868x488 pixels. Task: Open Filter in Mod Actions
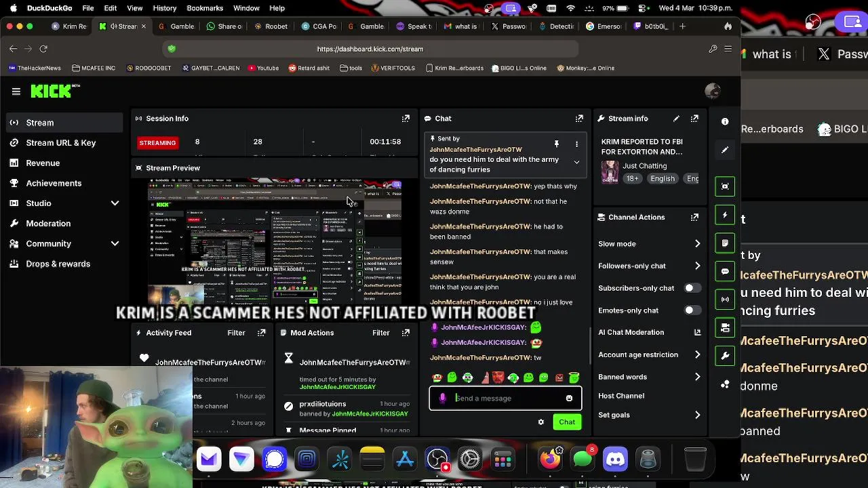pyautogui.click(x=380, y=333)
